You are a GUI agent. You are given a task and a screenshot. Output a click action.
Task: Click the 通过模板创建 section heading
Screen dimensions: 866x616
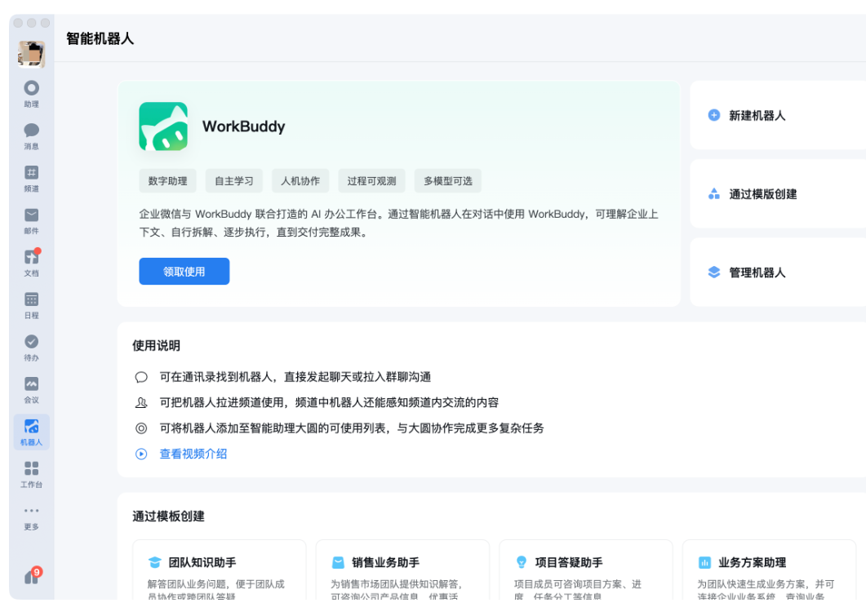tap(168, 516)
